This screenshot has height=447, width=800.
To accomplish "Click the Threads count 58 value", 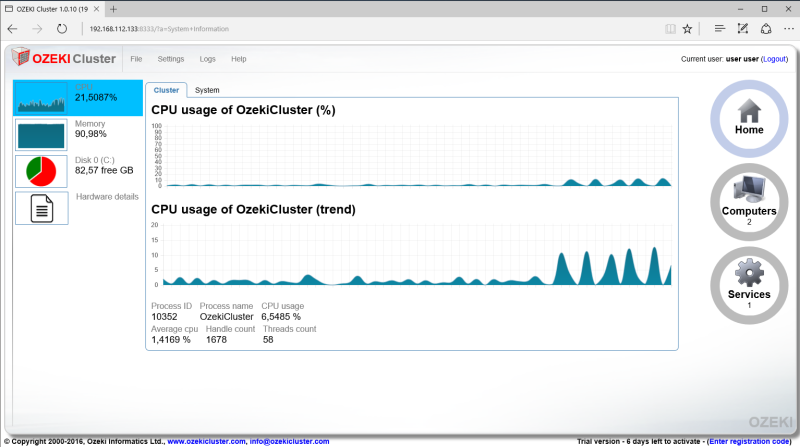I will pyautogui.click(x=268, y=340).
